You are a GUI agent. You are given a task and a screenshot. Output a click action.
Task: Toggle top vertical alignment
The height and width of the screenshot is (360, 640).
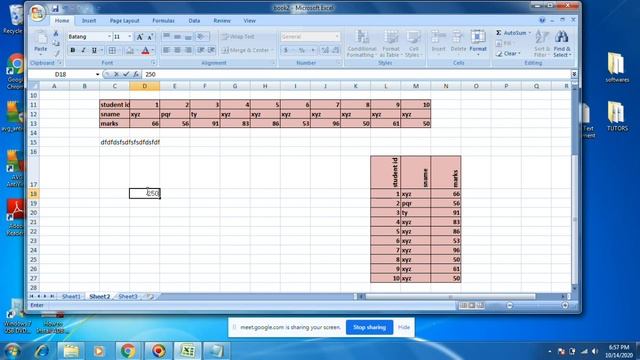[x=167, y=37]
